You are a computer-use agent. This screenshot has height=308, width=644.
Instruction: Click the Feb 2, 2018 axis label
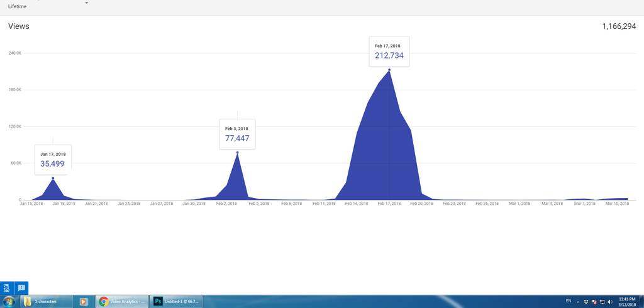(x=226, y=204)
